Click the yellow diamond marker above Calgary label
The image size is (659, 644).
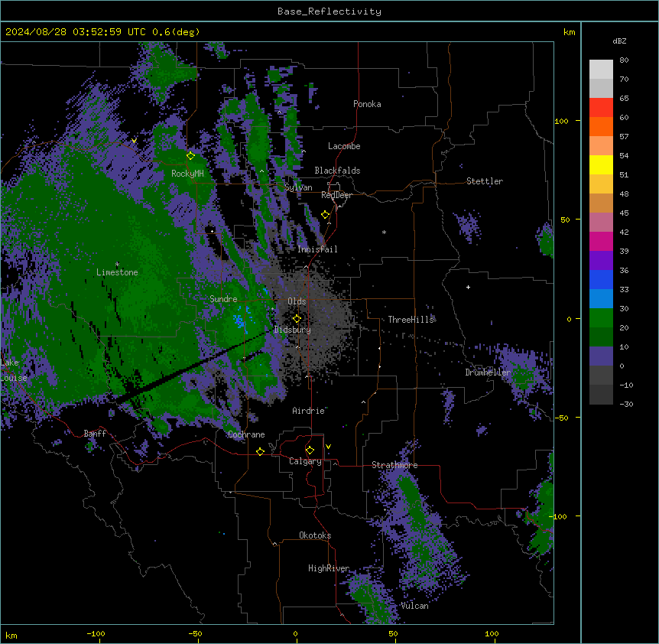[x=310, y=450]
